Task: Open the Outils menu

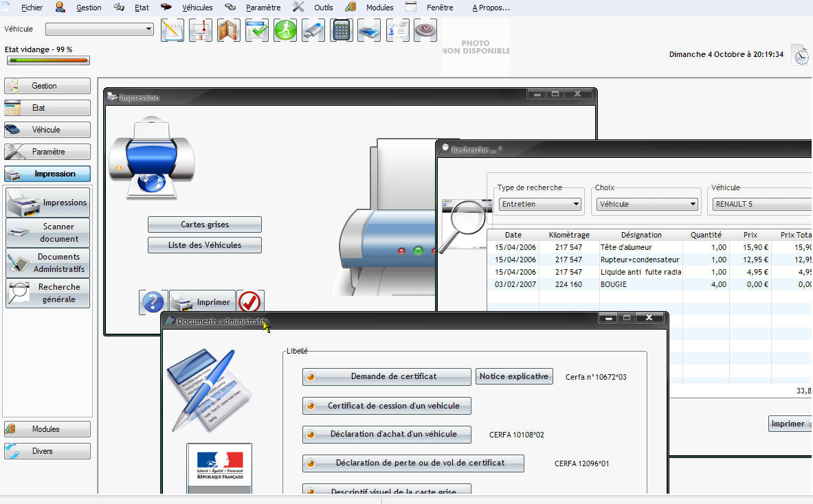Action: [x=323, y=8]
